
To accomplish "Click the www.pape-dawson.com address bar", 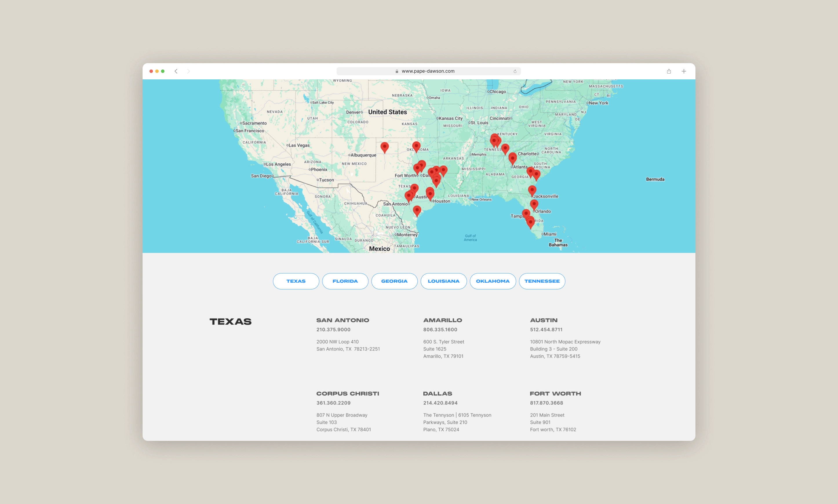I will click(x=428, y=71).
